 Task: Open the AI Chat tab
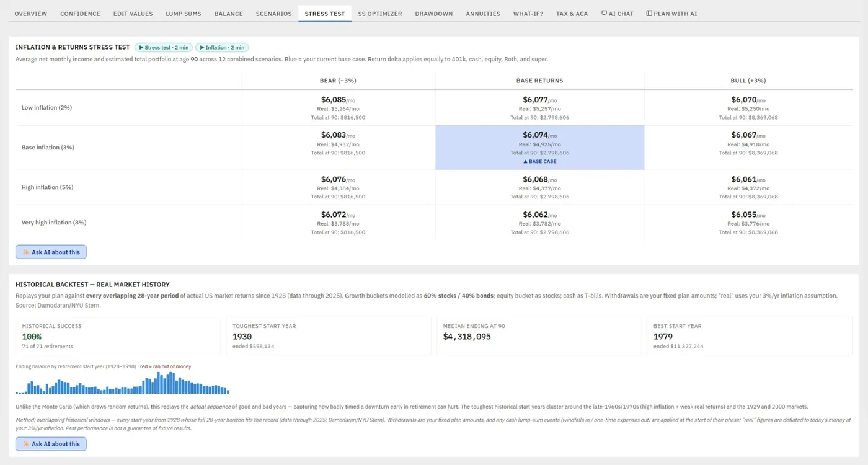tap(618, 14)
